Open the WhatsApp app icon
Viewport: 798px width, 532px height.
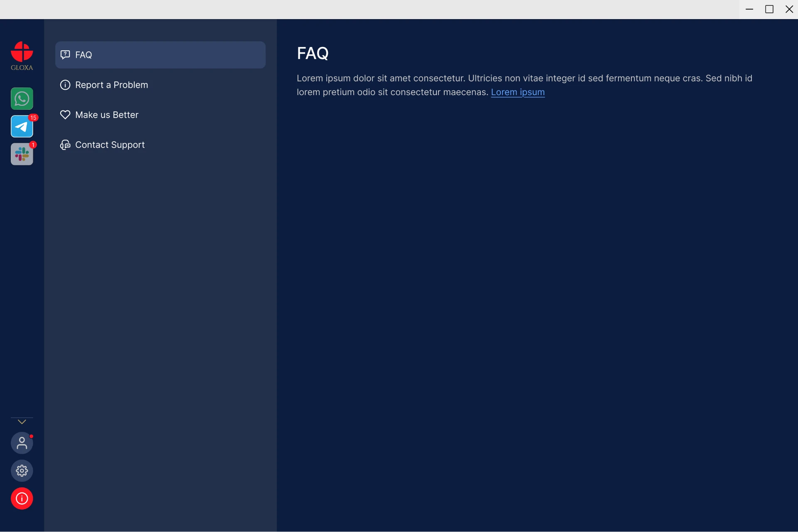pyautogui.click(x=22, y=99)
